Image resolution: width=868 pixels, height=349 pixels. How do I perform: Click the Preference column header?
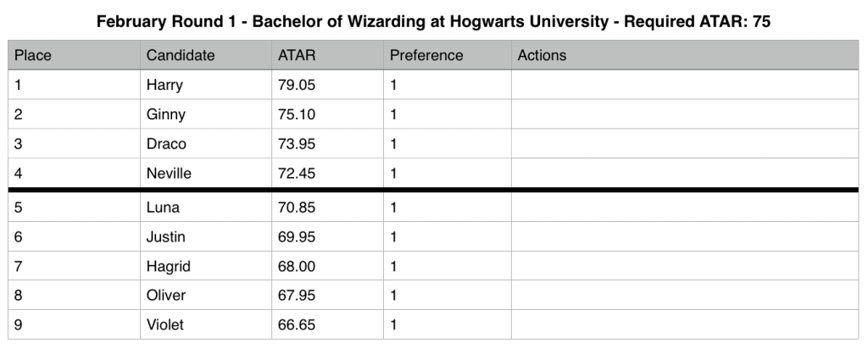tap(426, 55)
